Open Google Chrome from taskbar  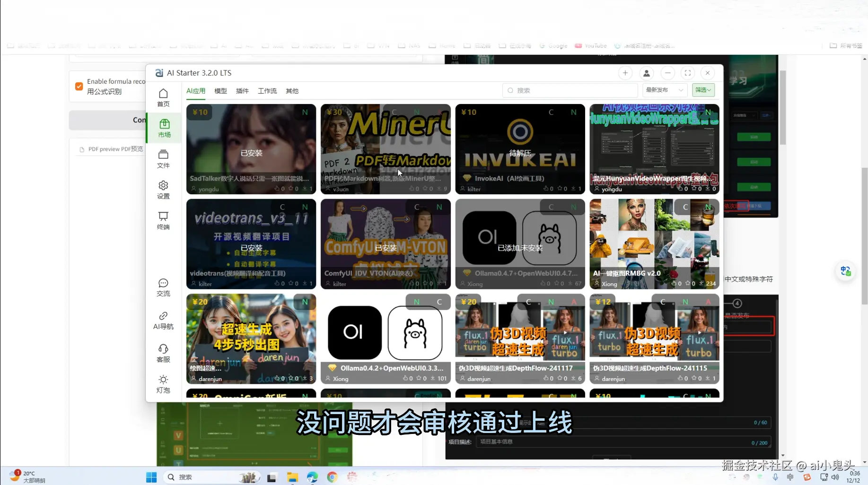click(332, 477)
